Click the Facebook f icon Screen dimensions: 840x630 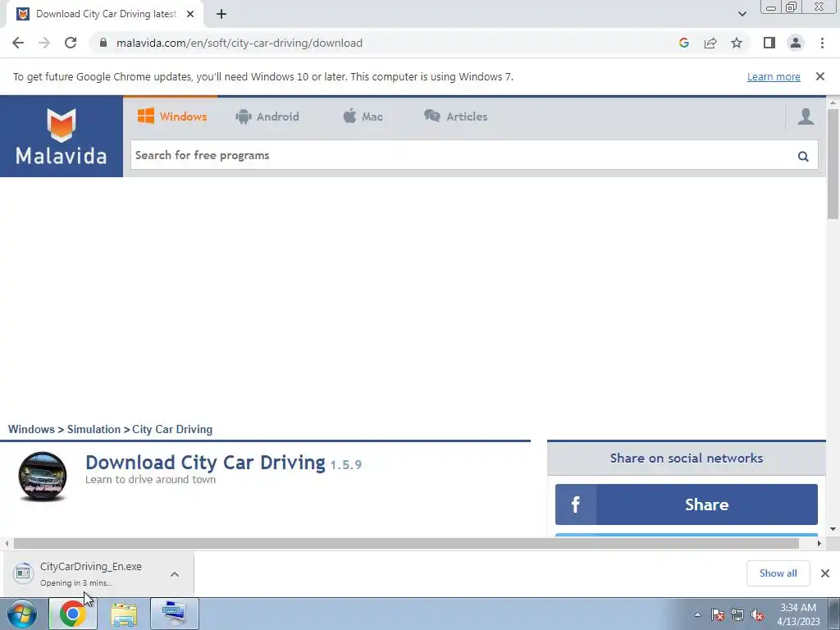click(x=575, y=504)
